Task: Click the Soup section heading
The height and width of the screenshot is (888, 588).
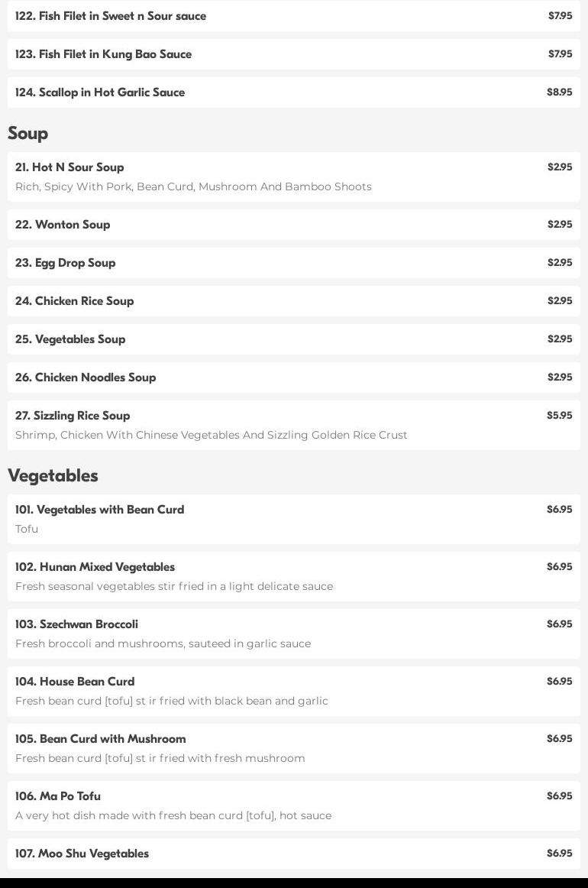Action: [x=28, y=133]
